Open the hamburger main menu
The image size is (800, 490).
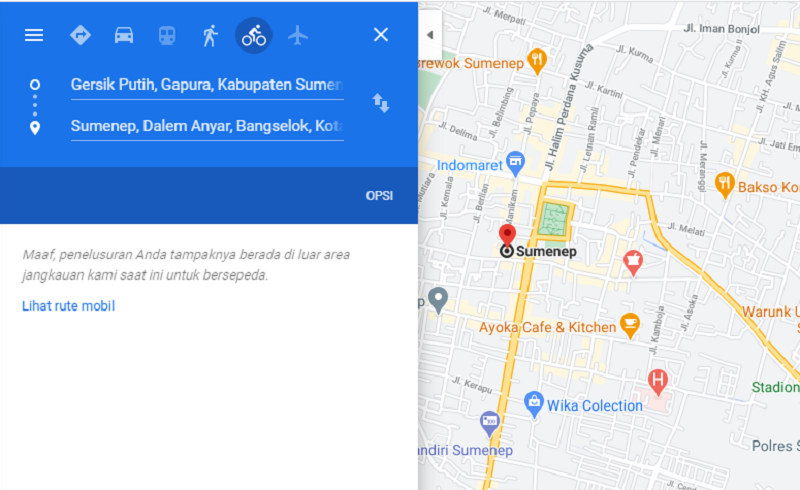pyautogui.click(x=34, y=35)
